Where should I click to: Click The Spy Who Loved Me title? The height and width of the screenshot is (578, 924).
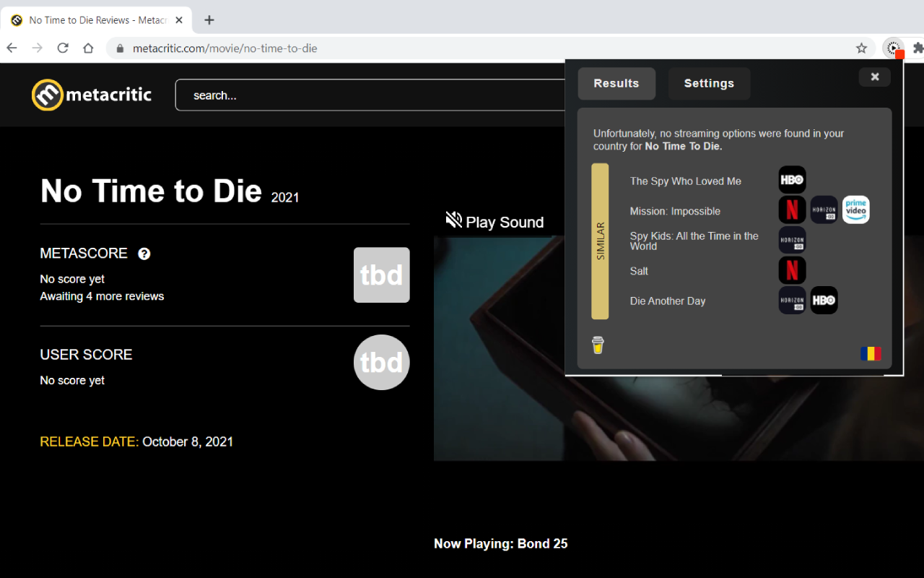[686, 181]
